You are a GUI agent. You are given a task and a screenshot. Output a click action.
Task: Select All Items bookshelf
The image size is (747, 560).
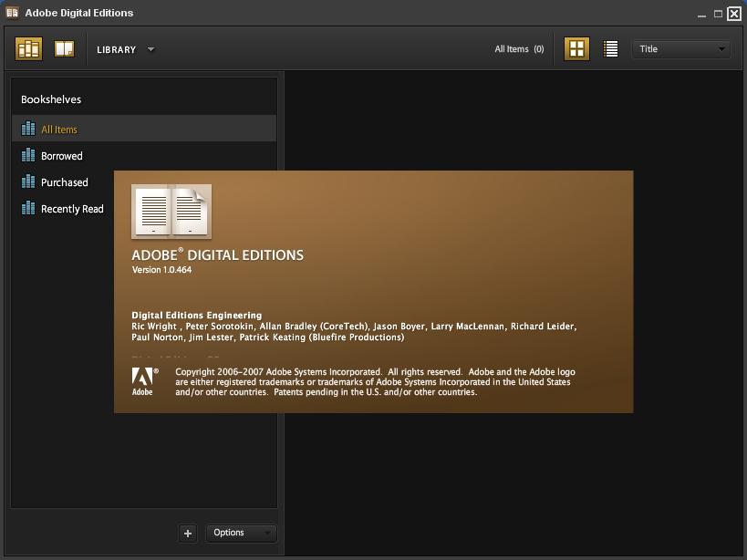pos(144,129)
